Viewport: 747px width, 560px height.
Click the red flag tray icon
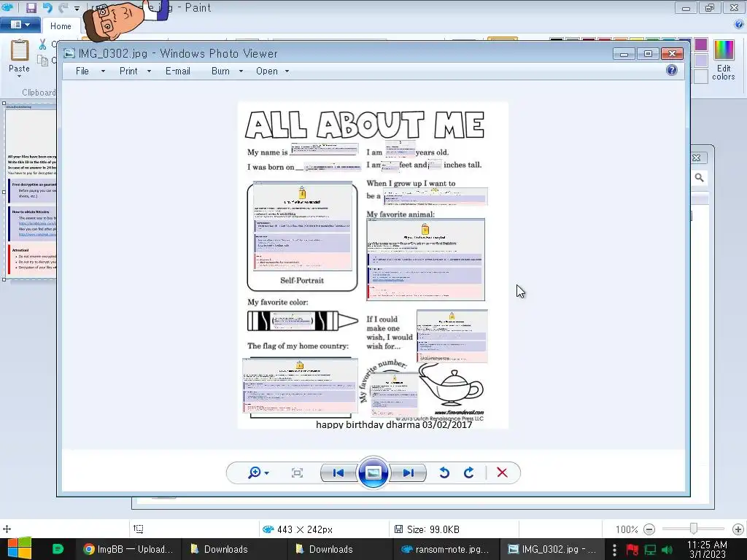tap(632, 550)
